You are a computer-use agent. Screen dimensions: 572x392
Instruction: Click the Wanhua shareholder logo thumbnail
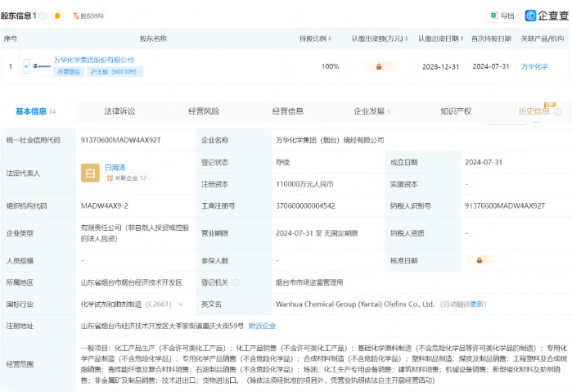tap(42, 66)
